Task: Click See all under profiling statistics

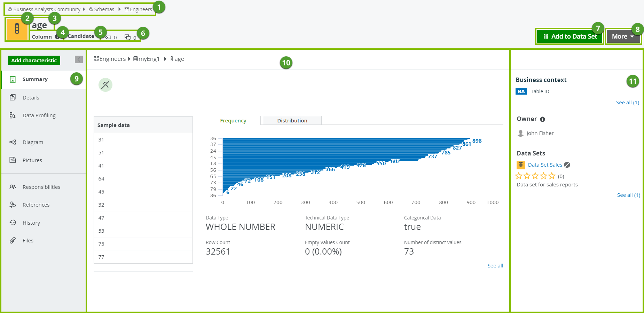Action: tap(495, 266)
